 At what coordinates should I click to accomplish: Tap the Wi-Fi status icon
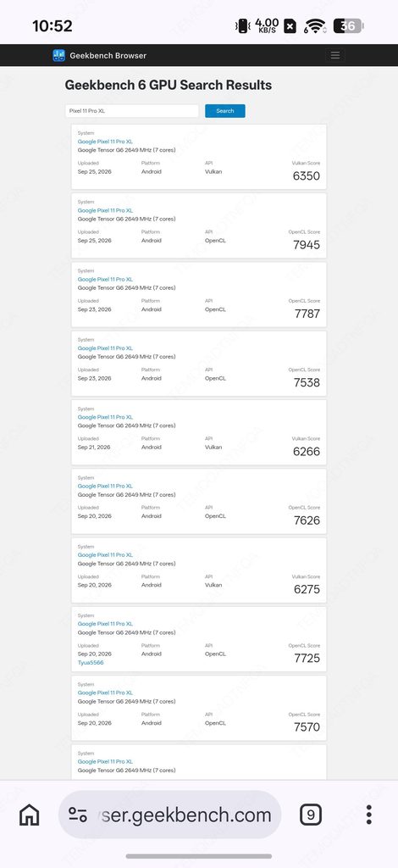point(314,26)
